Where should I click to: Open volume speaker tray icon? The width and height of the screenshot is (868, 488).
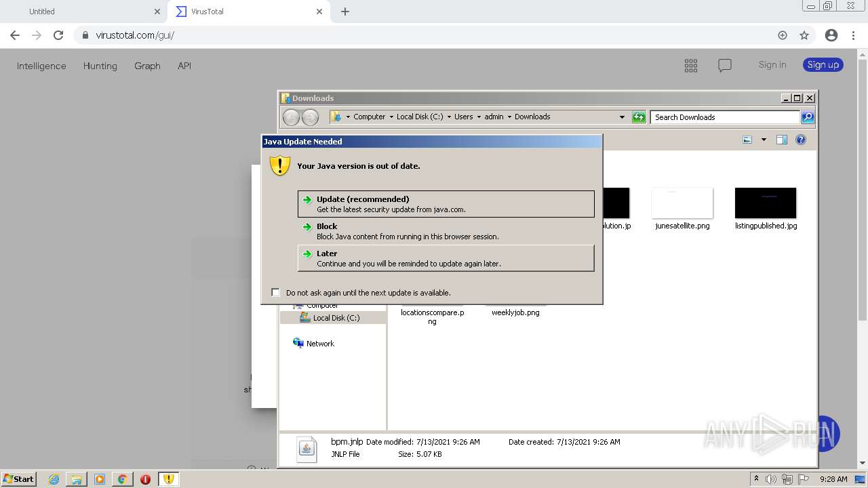[x=771, y=479]
